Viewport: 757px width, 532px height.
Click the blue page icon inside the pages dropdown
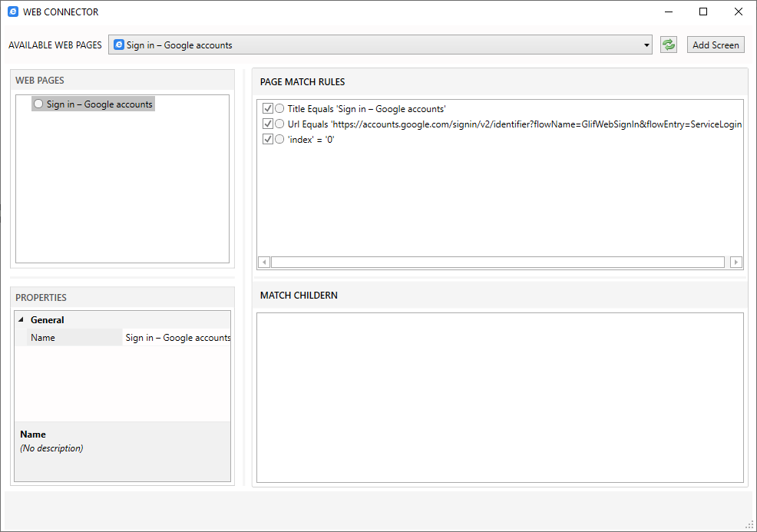pos(119,45)
